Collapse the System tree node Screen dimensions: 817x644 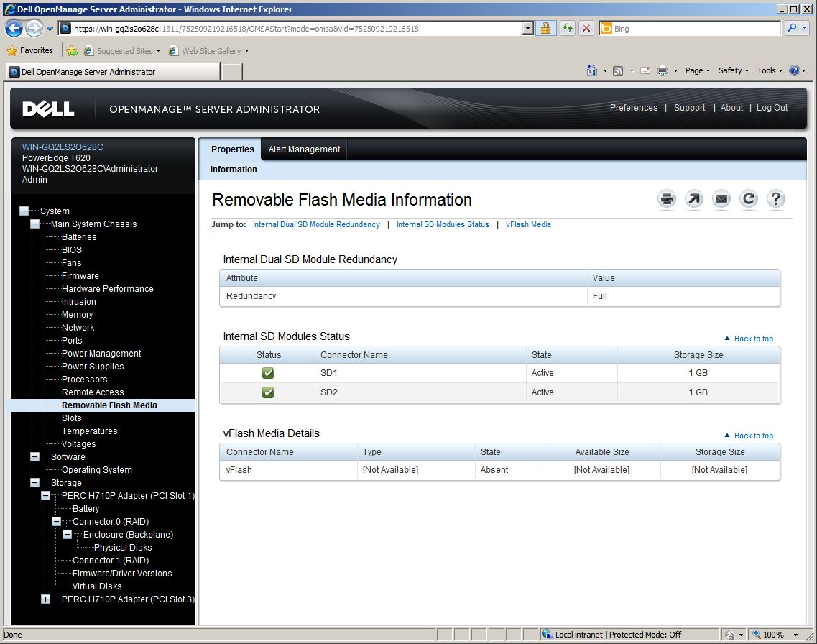(24, 211)
